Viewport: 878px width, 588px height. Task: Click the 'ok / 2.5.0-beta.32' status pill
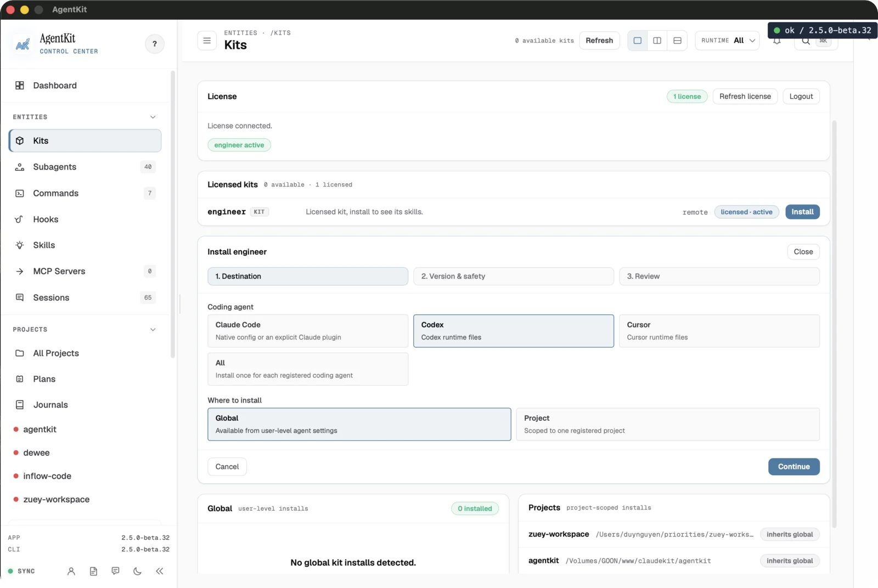pyautogui.click(x=823, y=31)
